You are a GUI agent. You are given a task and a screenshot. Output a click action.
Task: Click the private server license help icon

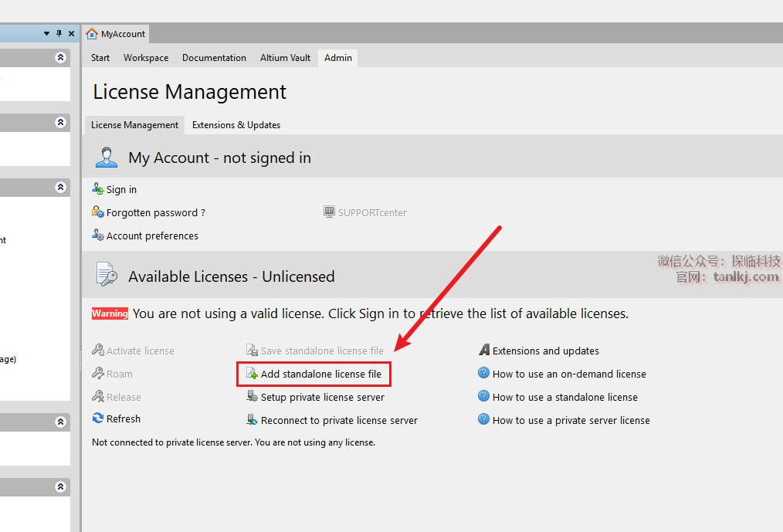click(x=484, y=419)
